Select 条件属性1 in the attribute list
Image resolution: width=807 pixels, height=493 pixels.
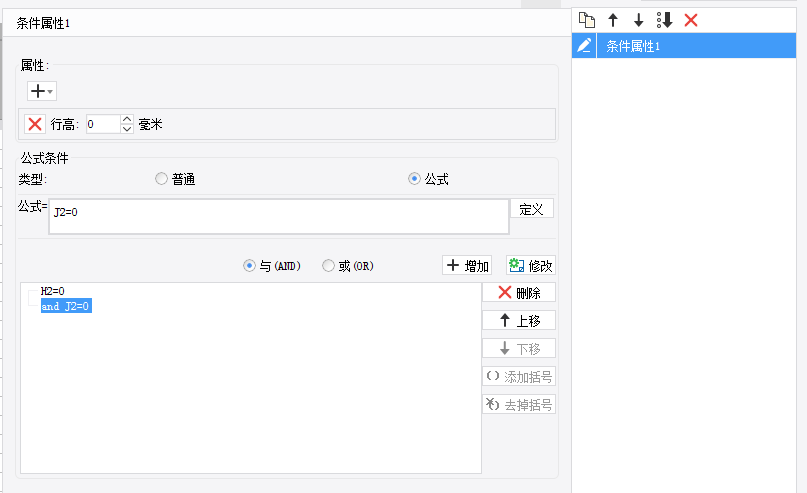(x=696, y=46)
